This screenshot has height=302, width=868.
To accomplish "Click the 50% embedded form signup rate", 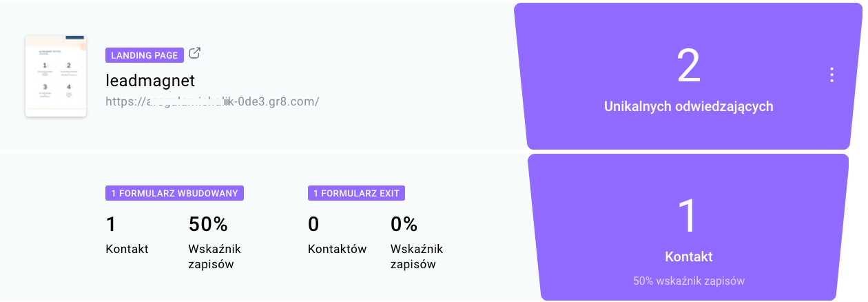I will pyautogui.click(x=208, y=224).
